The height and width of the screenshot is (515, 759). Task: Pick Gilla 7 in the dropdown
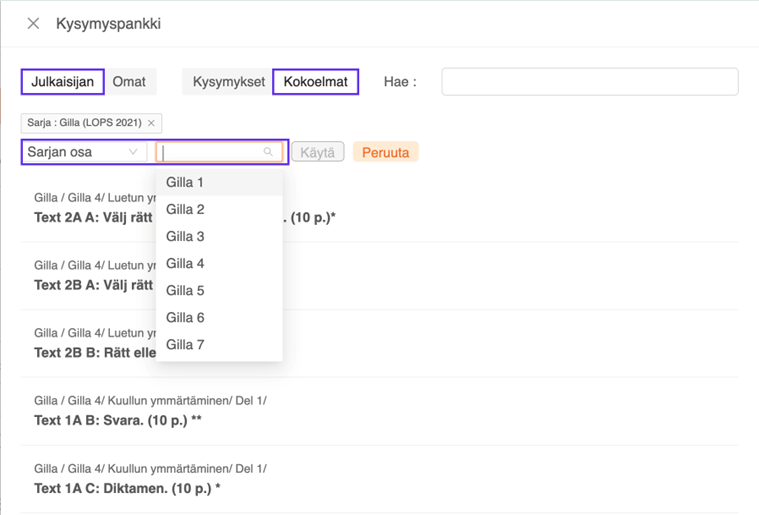[x=185, y=345]
